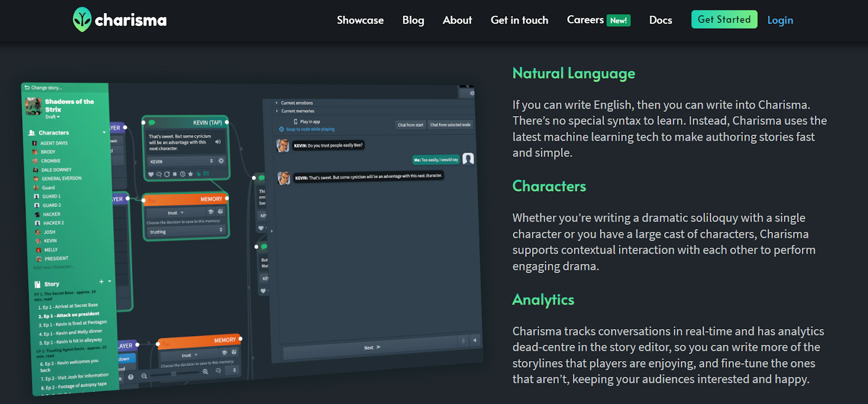Click speech bubble icon on KEVIN (TAP) node

click(x=152, y=123)
